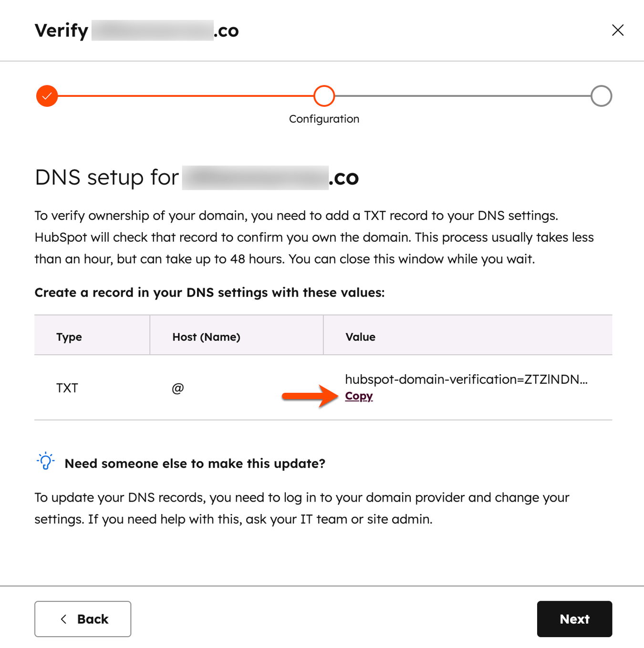The height and width of the screenshot is (648, 644).
Task: Select the Configuration step label text
Action: (324, 119)
